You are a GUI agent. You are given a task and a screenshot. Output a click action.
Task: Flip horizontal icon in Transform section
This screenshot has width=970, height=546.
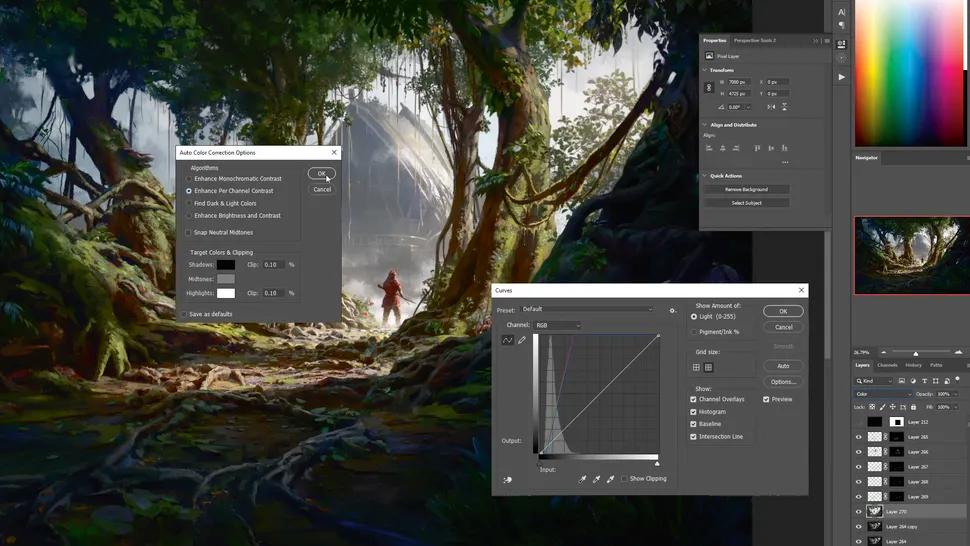click(x=771, y=107)
